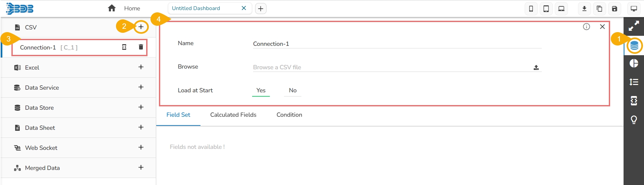Viewport: 644px width, 185px height.
Task: Open the Condition tab
Action: [289, 115]
